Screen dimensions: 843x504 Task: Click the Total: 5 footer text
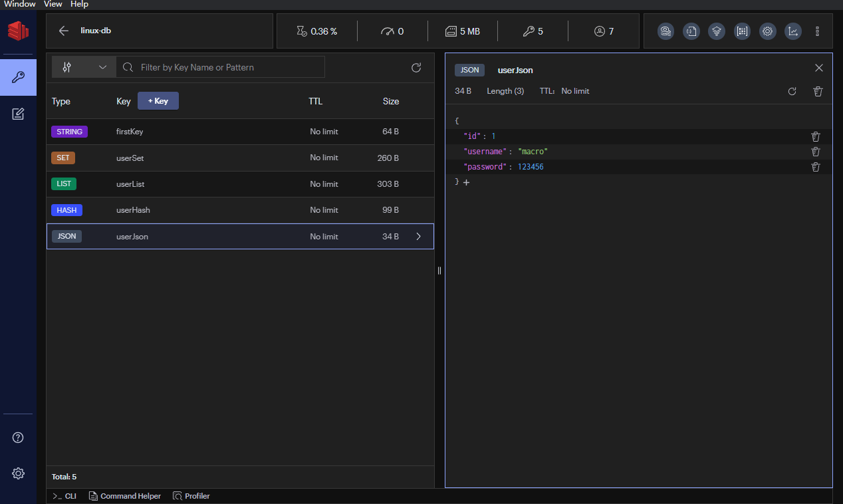[x=64, y=477]
